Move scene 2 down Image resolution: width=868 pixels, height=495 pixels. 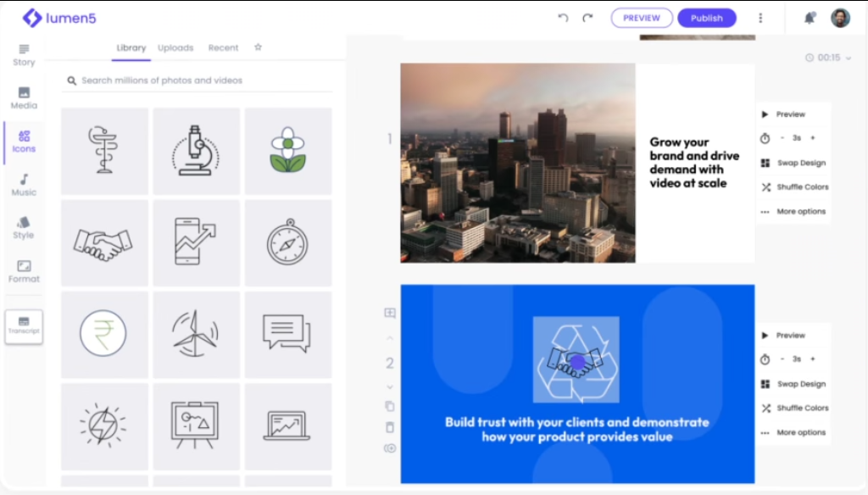390,387
